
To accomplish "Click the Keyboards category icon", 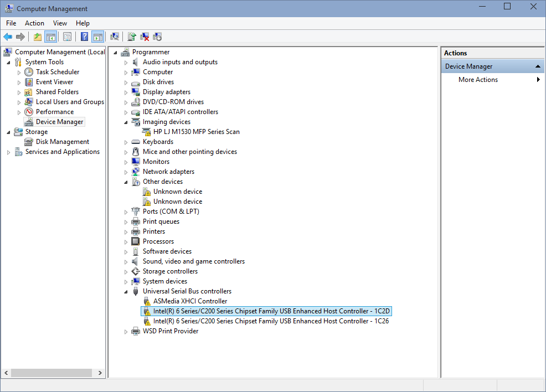I will 136,142.
